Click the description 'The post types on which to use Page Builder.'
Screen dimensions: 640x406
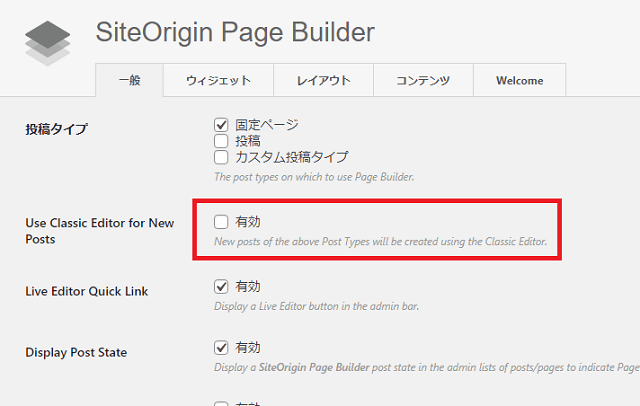point(314,177)
